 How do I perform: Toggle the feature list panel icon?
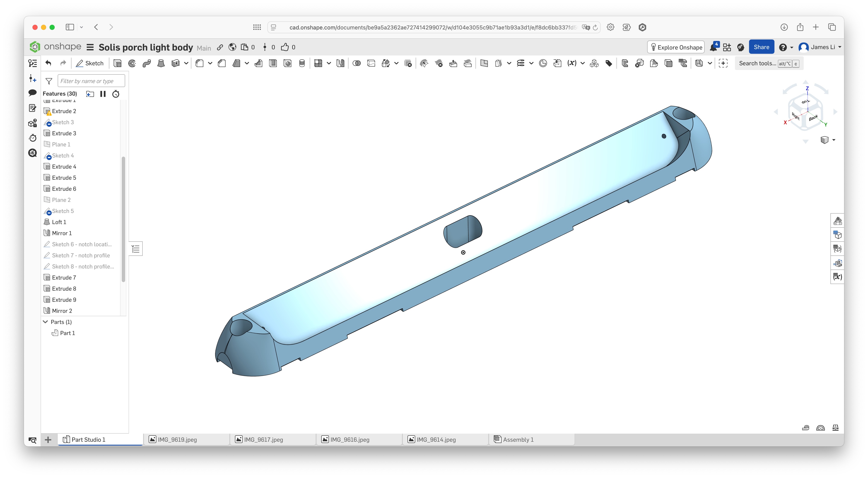[32, 63]
